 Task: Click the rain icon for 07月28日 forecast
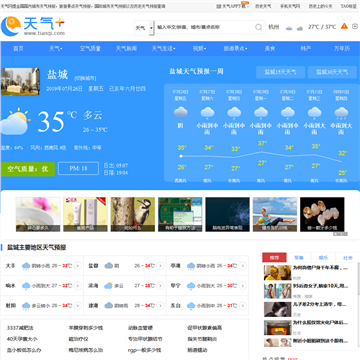(x=234, y=113)
